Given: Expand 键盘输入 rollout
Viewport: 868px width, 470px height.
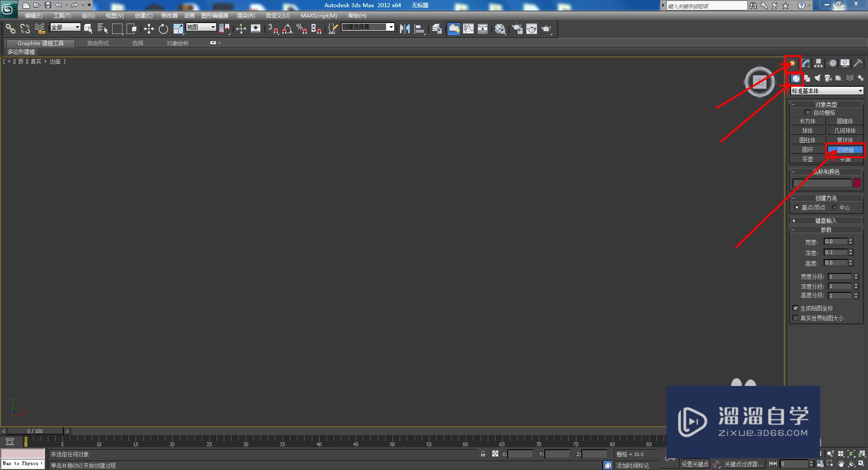Looking at the screenshot, I should 826,221.
